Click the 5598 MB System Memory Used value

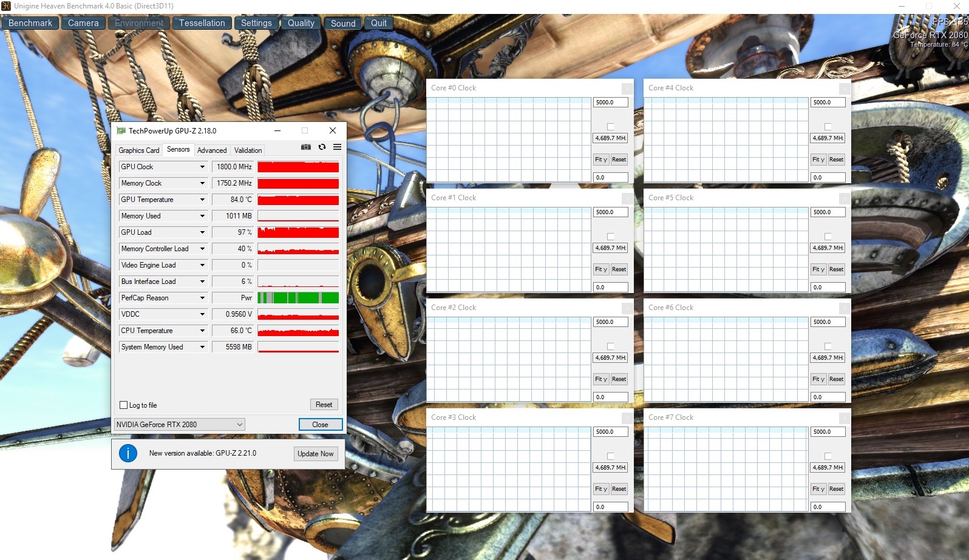point(233,347)
